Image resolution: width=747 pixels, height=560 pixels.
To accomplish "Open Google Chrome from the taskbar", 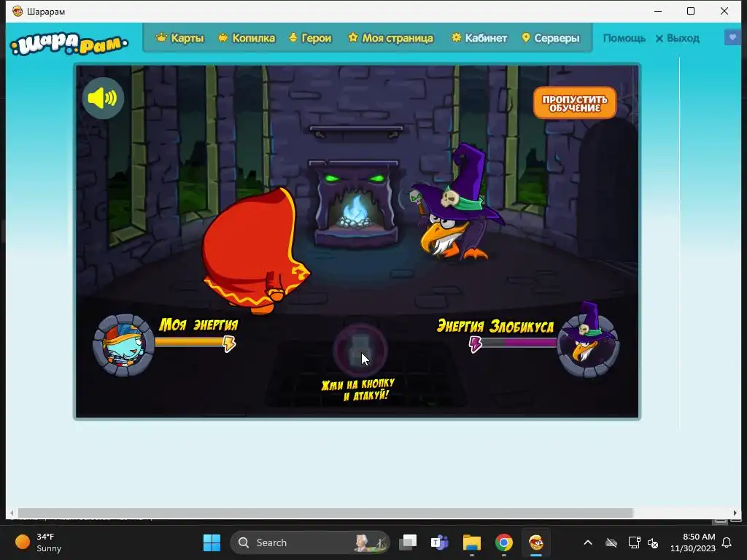I will click(x=503, y=542).
